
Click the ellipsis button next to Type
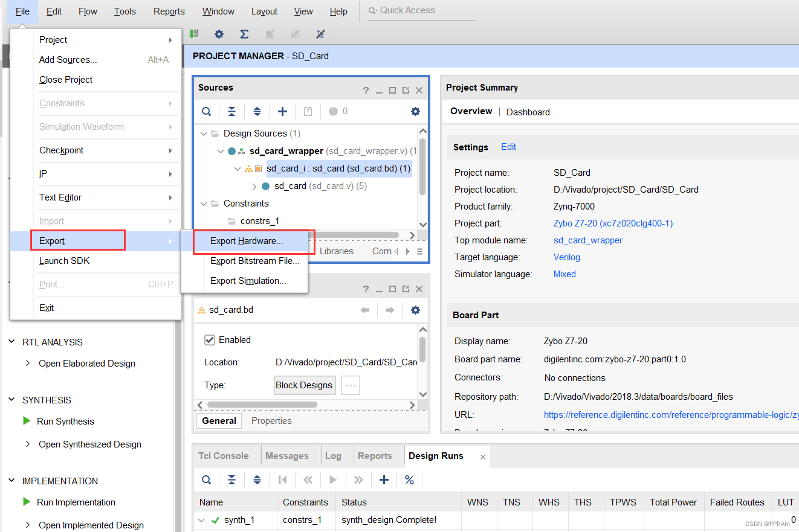click(351, 385)
